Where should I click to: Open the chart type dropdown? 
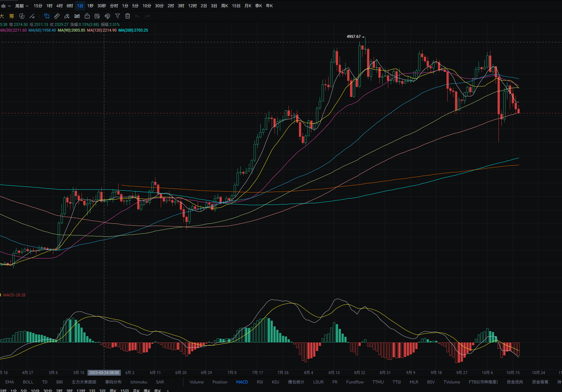point(5,6)
